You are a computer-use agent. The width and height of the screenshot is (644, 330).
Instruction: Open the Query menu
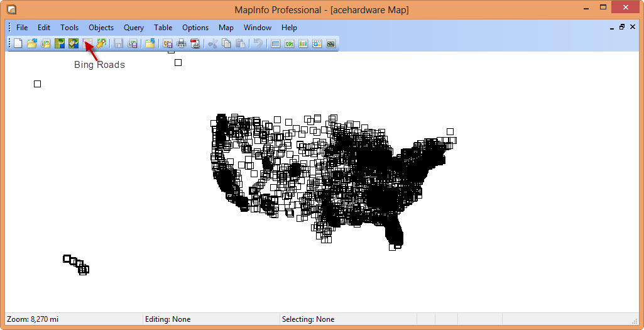(133, 28)
